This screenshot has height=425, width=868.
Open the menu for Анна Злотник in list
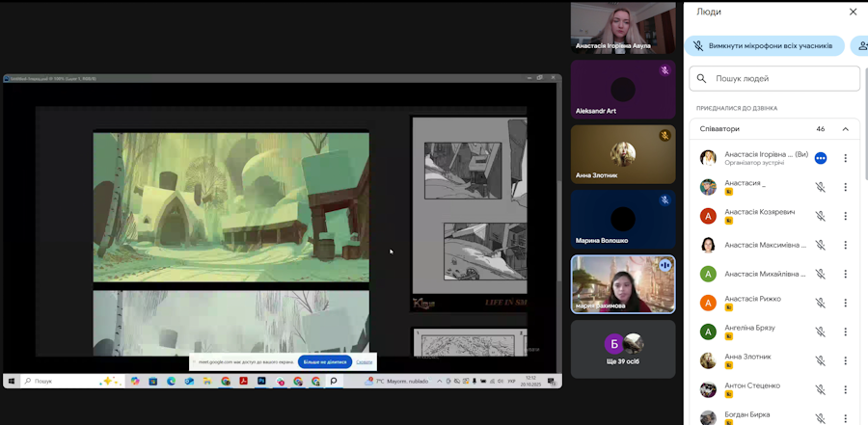[845, 360]
